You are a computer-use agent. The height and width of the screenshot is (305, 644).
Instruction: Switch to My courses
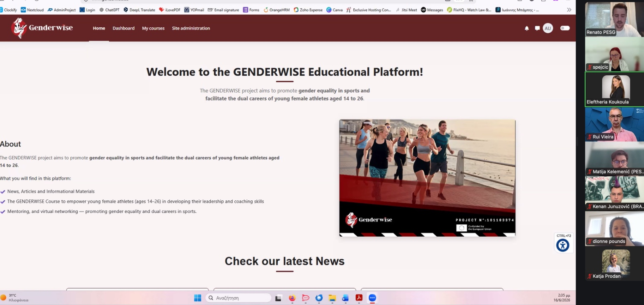point(153,28)
